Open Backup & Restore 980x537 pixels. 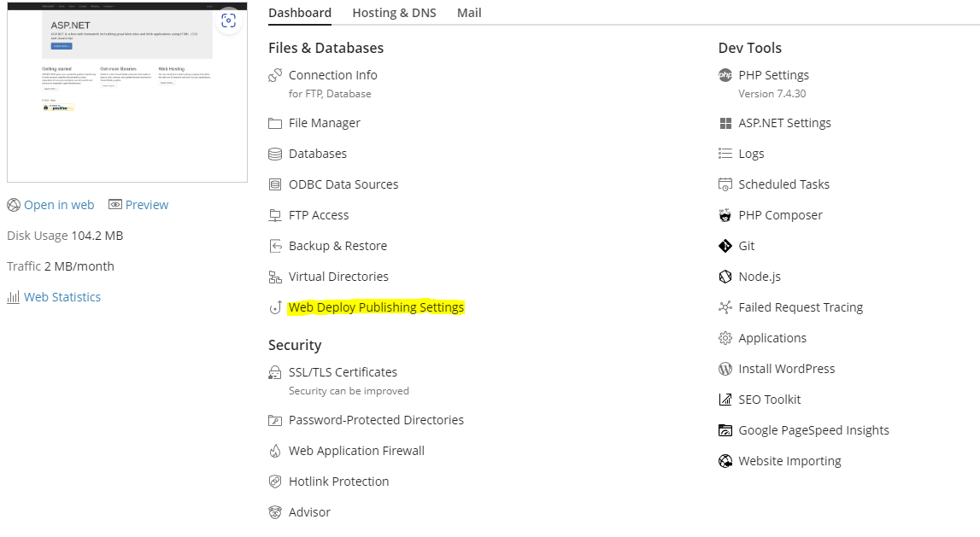(337, 246)
